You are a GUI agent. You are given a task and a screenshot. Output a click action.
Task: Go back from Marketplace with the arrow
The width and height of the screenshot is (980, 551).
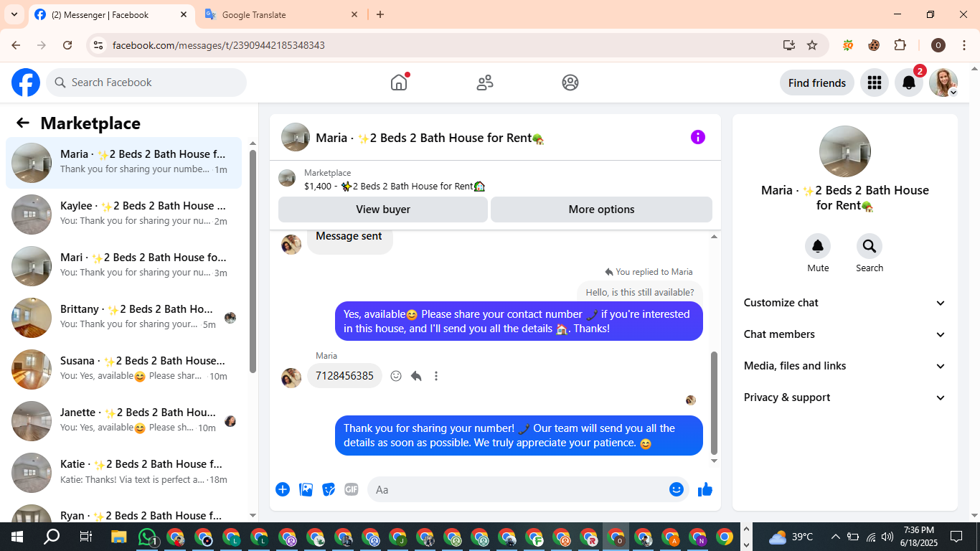23,123
